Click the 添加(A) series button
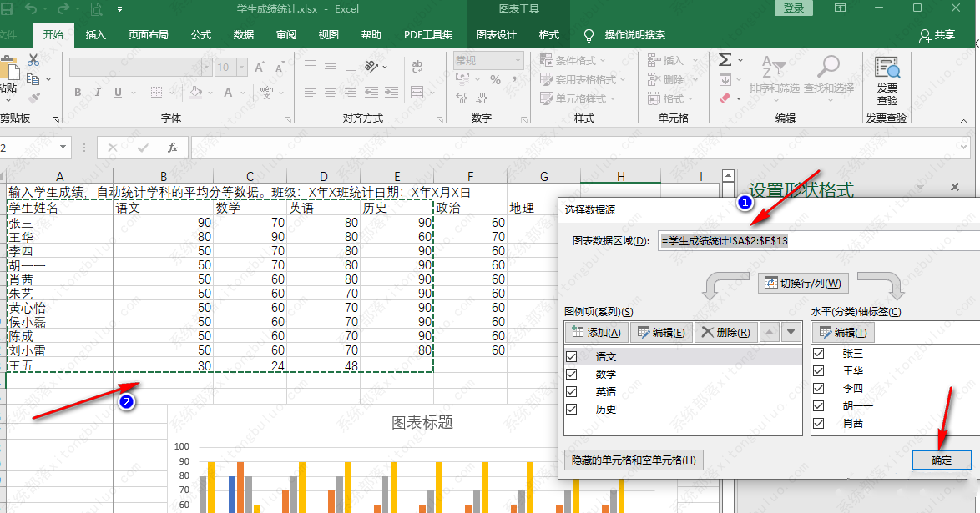The width and height of the screenshot is (980, 513). pyautogui.click(x=596, y=333)
